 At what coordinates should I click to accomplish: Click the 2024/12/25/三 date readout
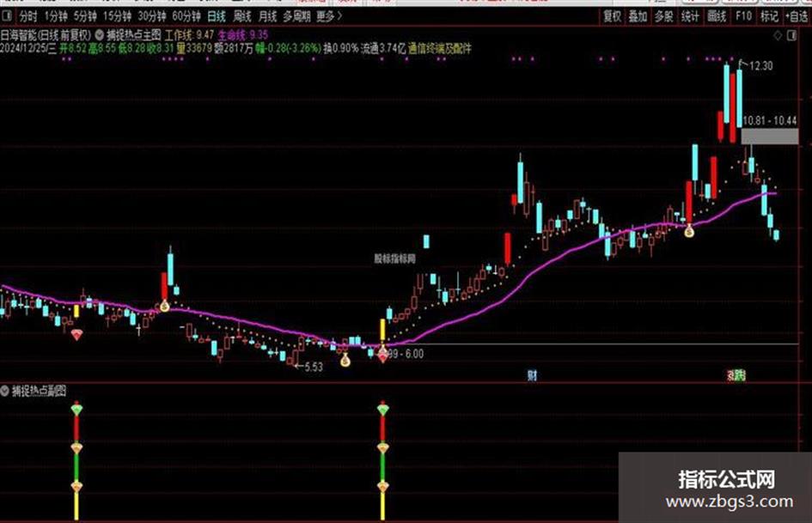point(28,49)
